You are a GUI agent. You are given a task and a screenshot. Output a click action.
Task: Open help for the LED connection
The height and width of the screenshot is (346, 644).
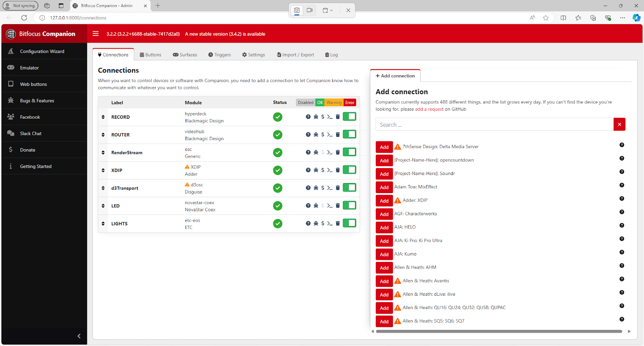(308, 206)
